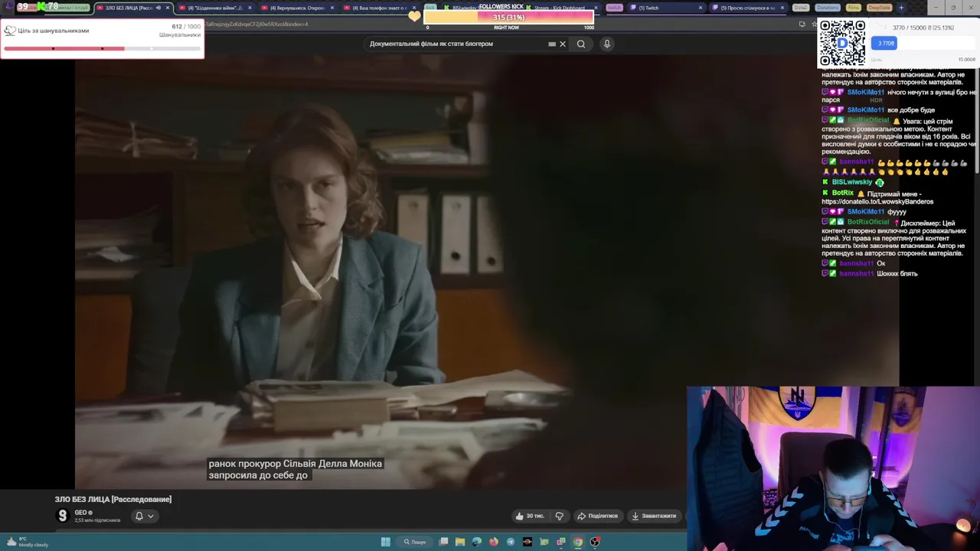Open the Donations bookmark
Screen dimensions: 980x551
tap(827, 8)
